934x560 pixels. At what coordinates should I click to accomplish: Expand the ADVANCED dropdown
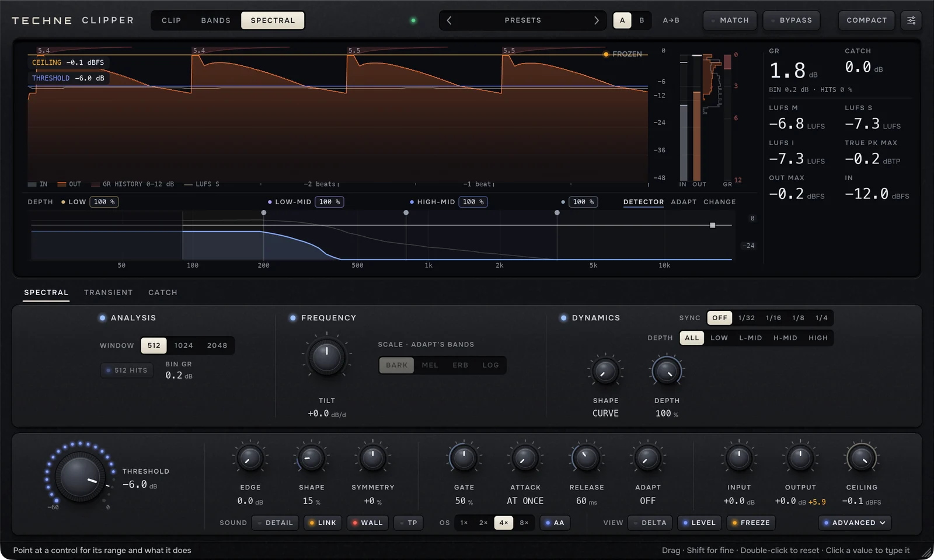[855, 523]
